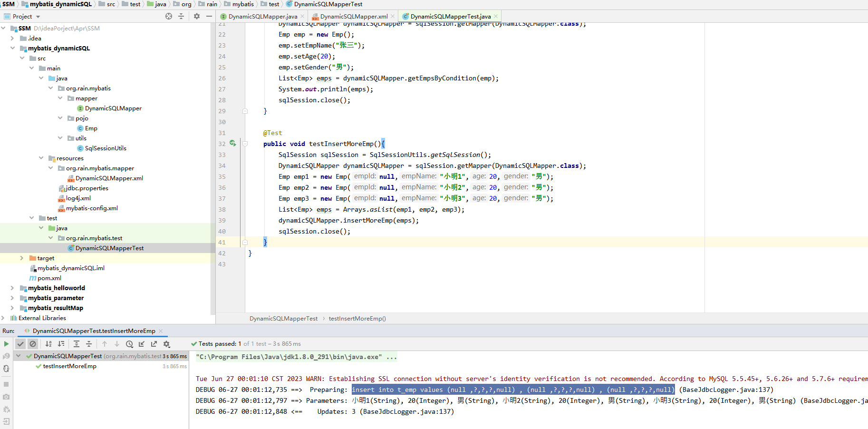Rerun failed tests icon in Run sidebar

pyautogui.click(x=6, y=356)
